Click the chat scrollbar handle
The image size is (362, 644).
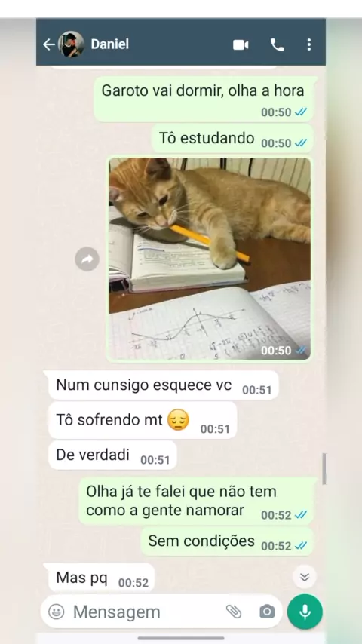pyautogui.click(x=324, y=469)
